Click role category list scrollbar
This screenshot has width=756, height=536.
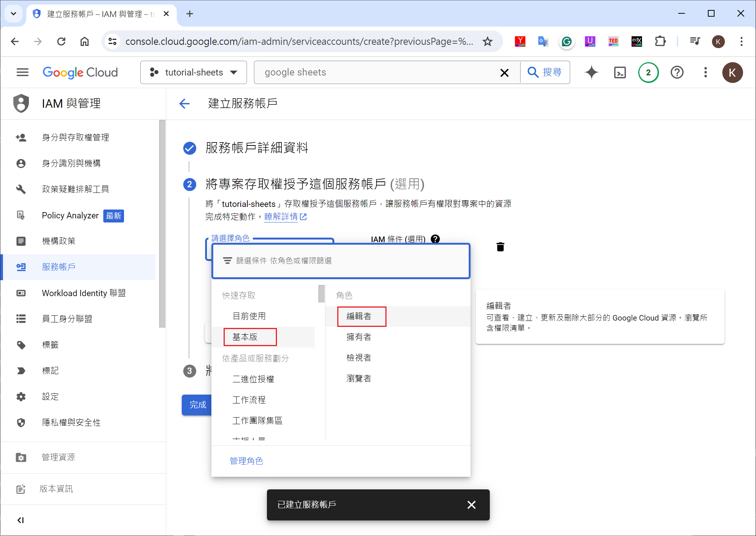pos(321,294)
